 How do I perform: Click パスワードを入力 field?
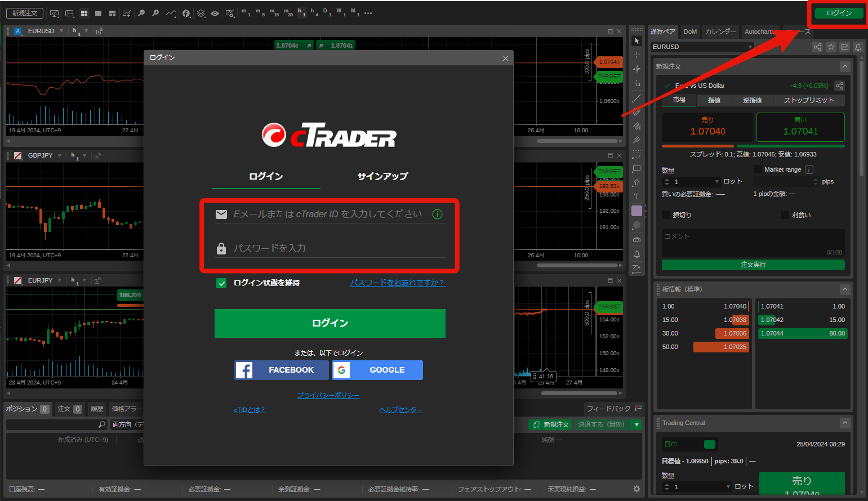[330, 248]
